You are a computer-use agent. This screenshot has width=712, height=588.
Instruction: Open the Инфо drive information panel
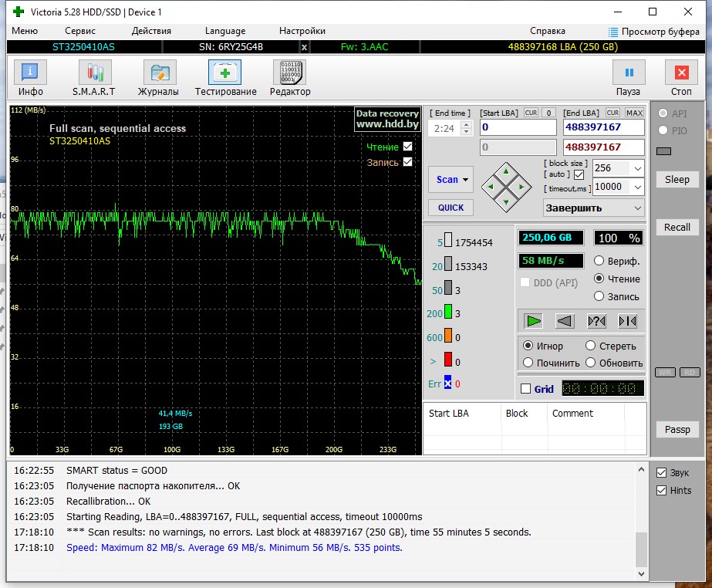pos(30,78)
